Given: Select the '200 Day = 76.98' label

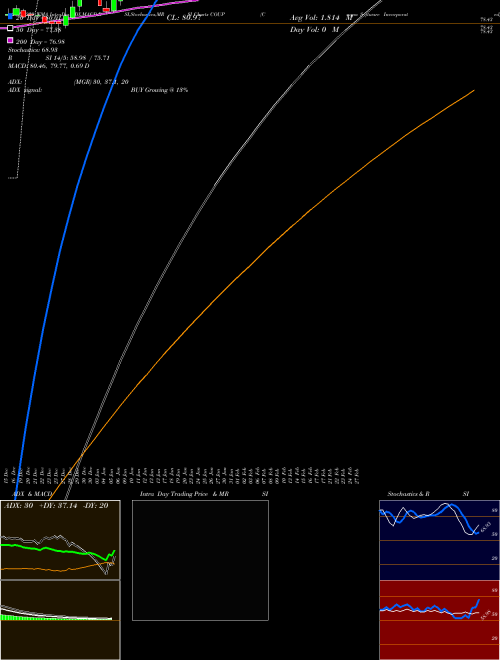Looking at the screenshot, I should 40,42.
